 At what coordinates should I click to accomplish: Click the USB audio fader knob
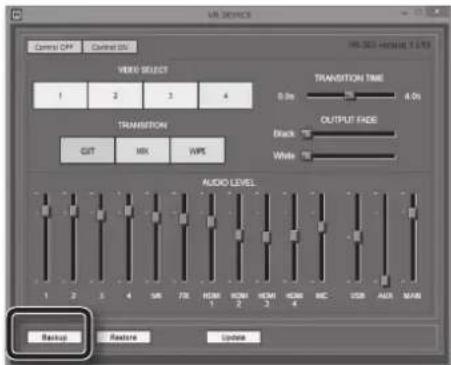[x=357, y=236]
